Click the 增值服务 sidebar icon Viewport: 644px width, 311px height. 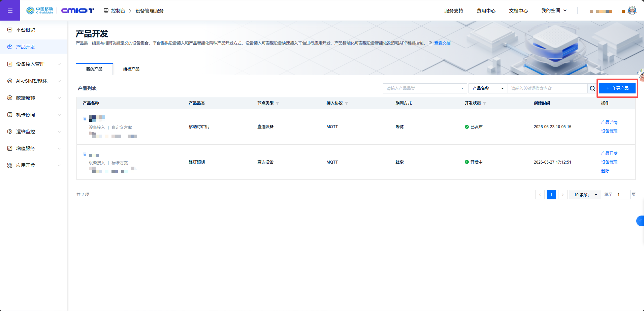(10, 148)
